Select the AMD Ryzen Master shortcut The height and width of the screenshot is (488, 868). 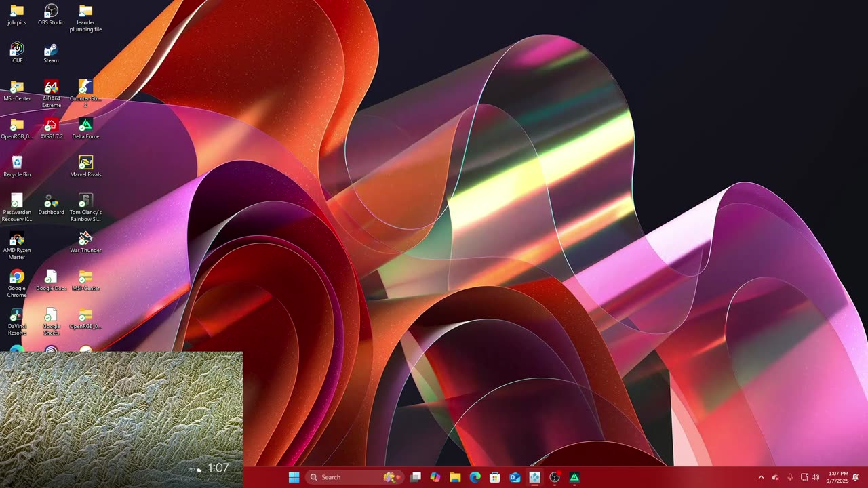click(17, 246)
